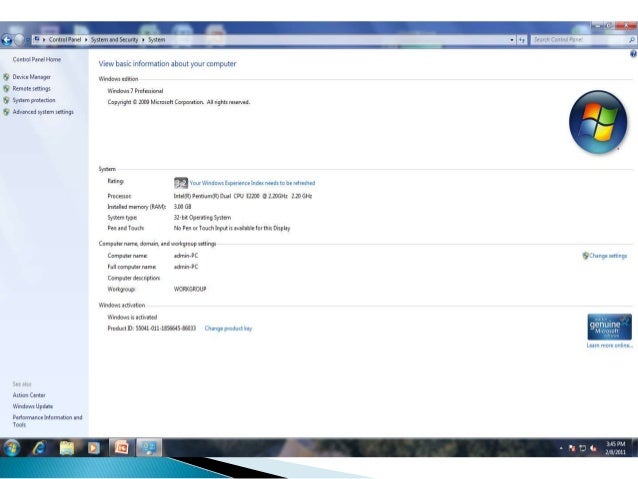Open the Start menu orb
The image size is (638, 479).
tap(11, 448)
